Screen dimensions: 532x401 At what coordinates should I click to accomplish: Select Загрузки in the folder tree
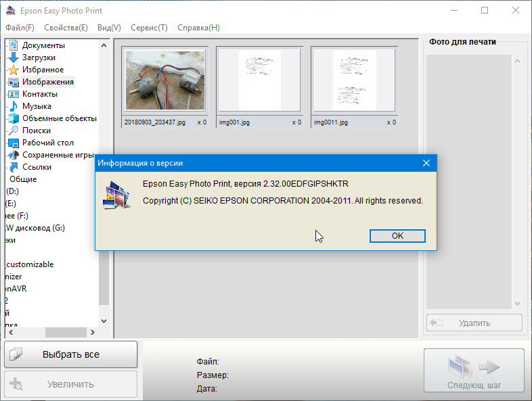coord(39,57)
